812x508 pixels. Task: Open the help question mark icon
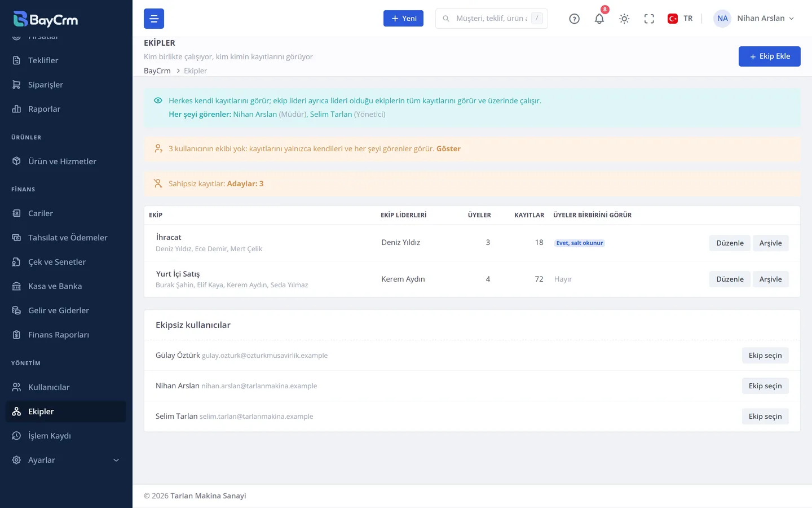574,19
